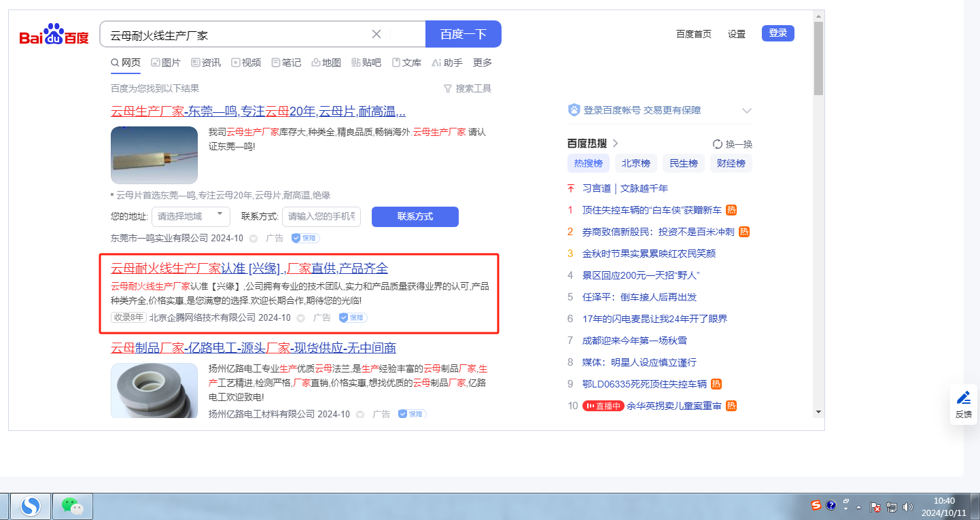Expand 百度热搜 with the chevron arrow
The width and height of the screenshot is (980, 520).
(x=615, y=143)
